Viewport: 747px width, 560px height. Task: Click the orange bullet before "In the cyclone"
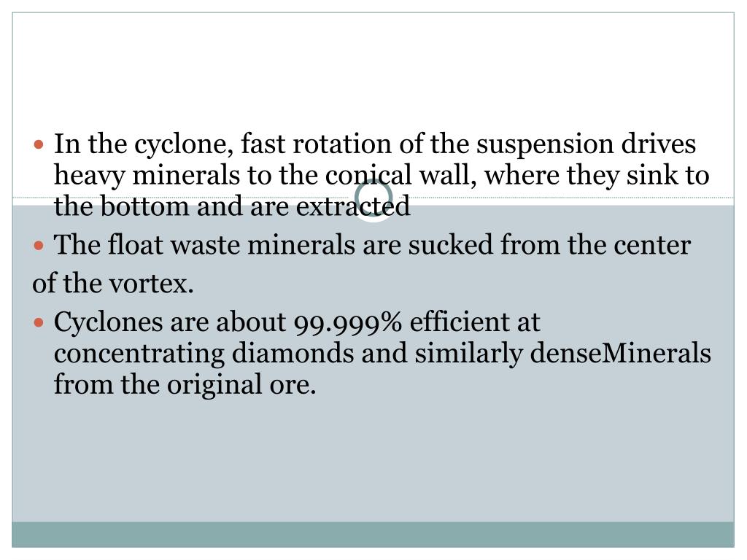39,144
